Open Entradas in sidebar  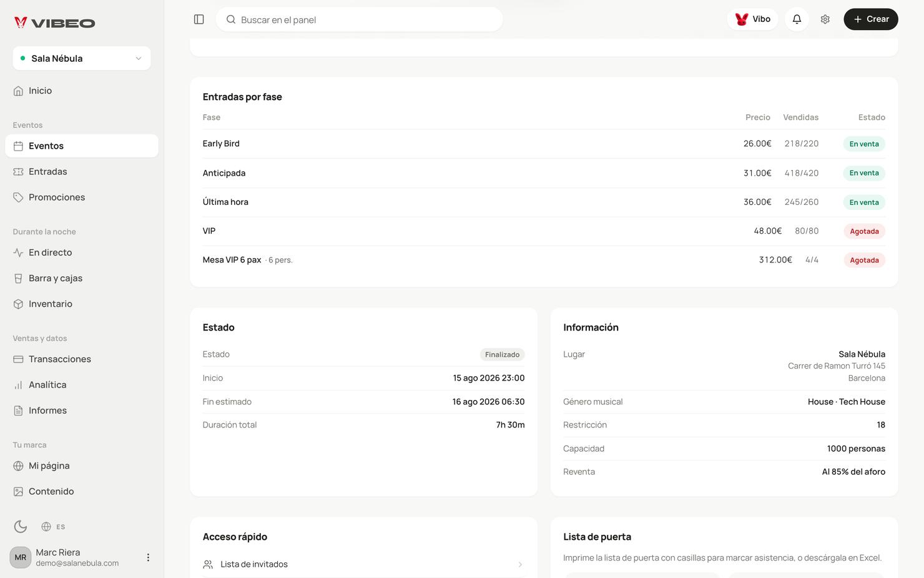[82, 171]
